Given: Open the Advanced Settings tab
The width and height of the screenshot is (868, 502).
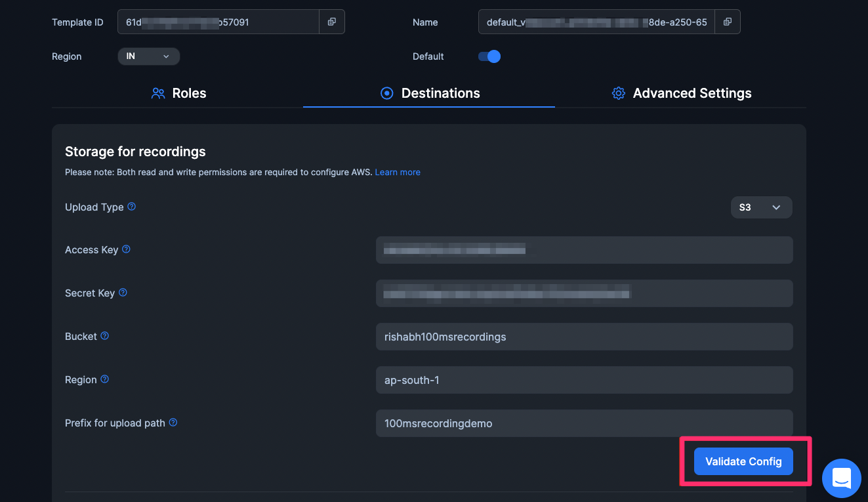Looking at the screenshot, I should (x=682, y=93).
